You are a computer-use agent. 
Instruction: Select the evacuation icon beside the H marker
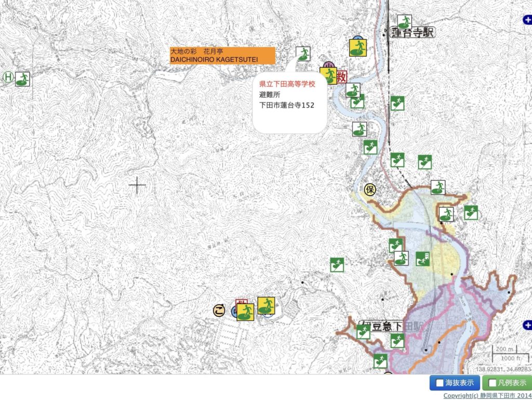(22, 79)
